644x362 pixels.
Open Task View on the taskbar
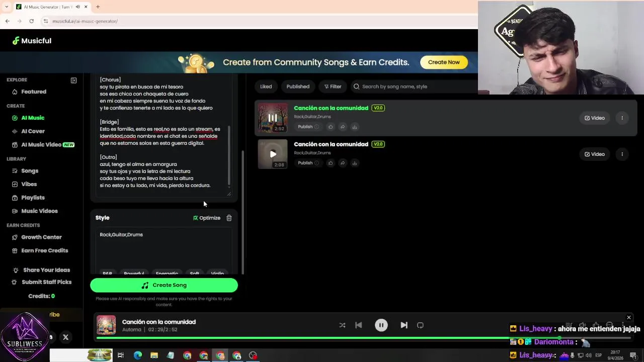click(x=121, y=355)
